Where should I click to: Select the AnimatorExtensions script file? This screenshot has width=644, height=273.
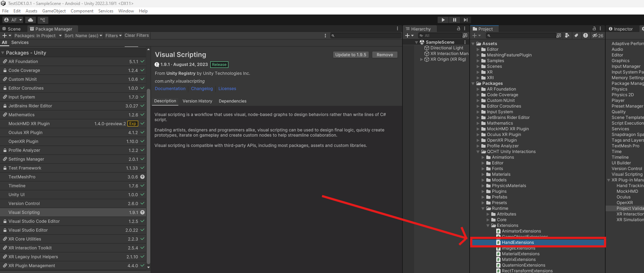click(x=521, y=231)
